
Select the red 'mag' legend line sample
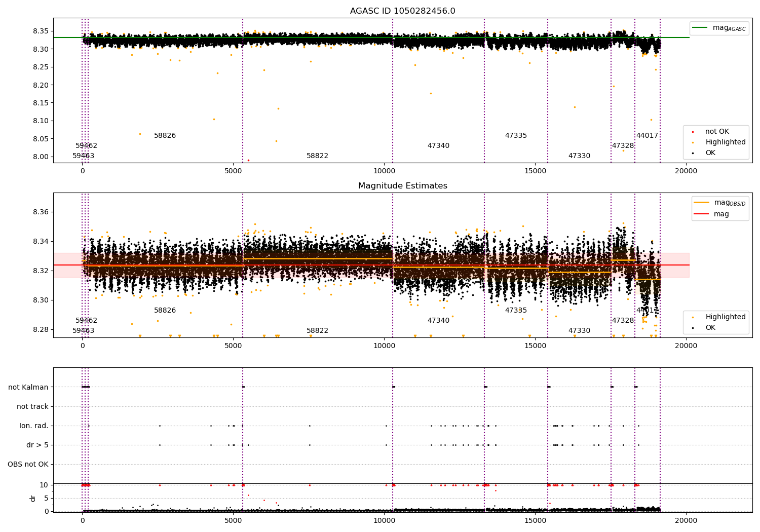coord(702,214)
